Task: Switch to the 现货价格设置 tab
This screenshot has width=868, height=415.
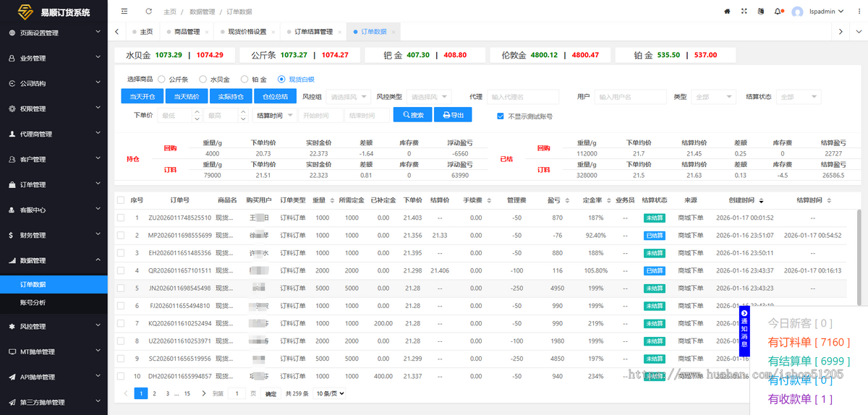Action: 247,32
